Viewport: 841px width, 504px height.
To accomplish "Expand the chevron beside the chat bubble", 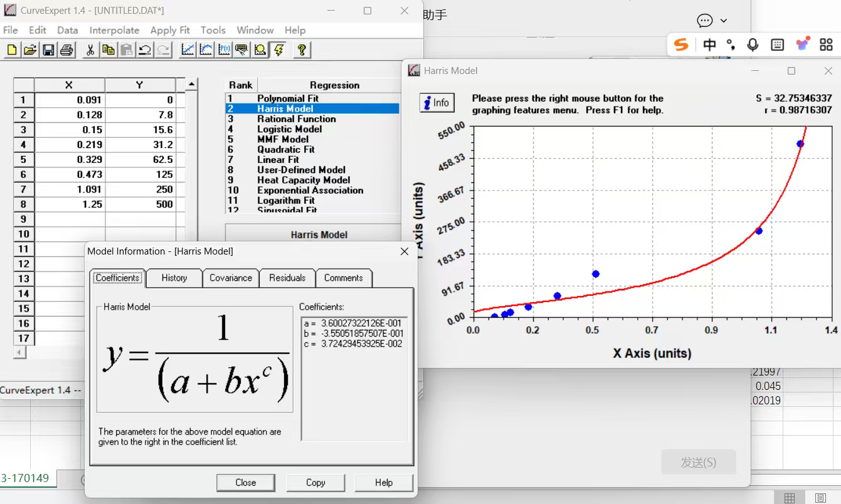I will pos(724,21).
